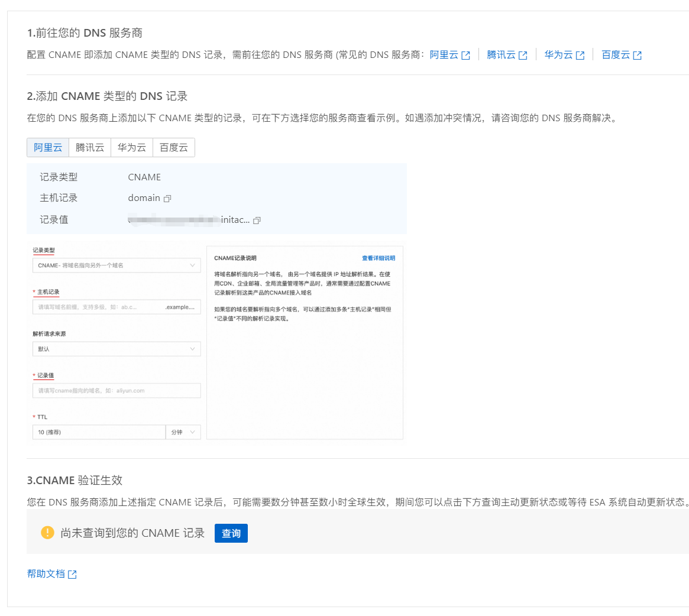
Task: Switch to the 腾讯云 example tab
Action: (90, 148)
